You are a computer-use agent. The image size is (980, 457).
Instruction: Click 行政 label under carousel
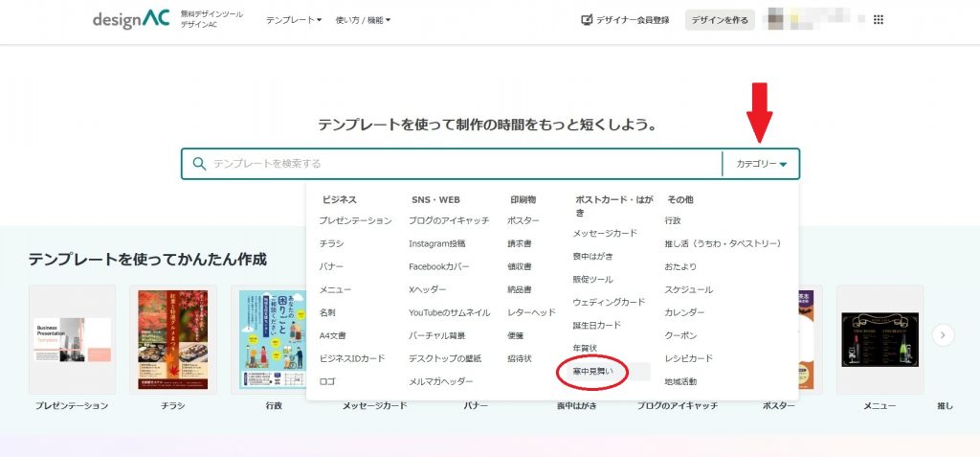pos(274,406)
